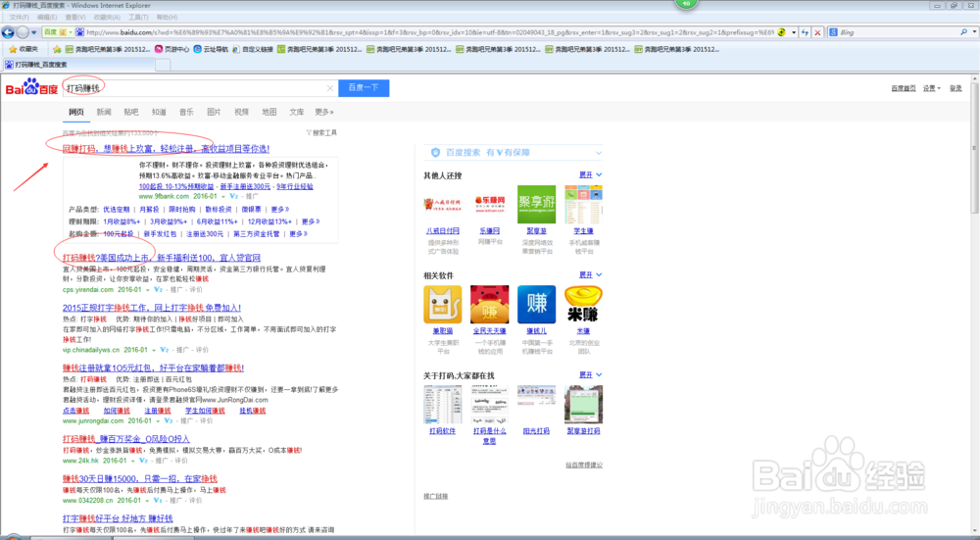Switch to the 视频 search tab

point(241,112)
